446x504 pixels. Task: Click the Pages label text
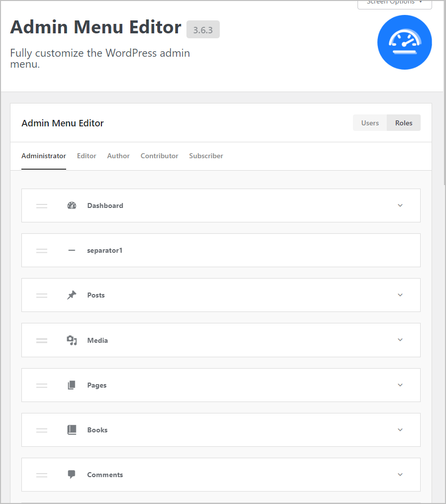pos(97,385)
